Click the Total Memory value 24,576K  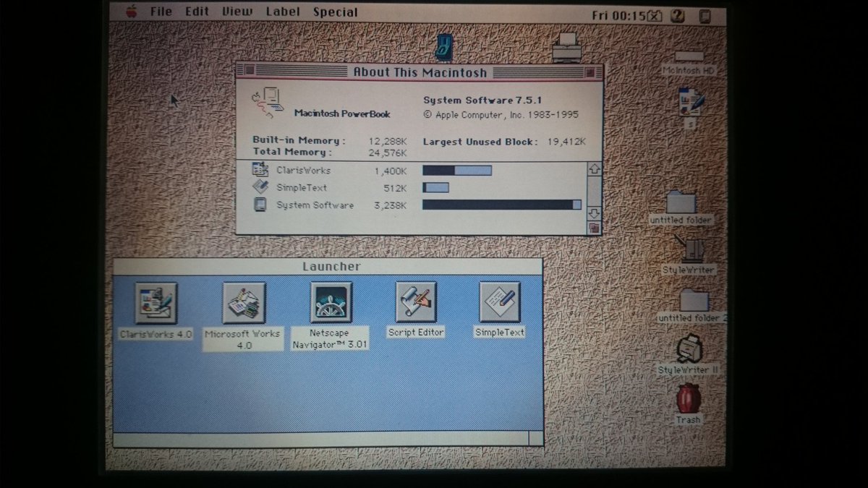pos(388,153)
